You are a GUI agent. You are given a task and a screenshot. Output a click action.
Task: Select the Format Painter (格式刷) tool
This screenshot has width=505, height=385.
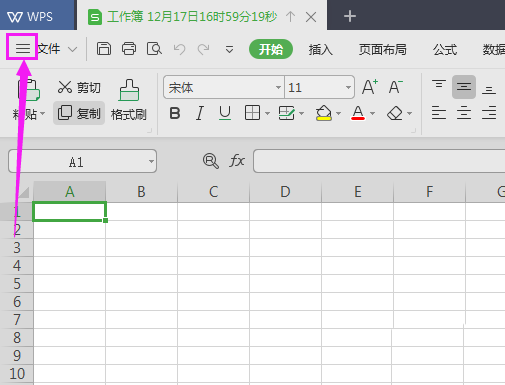point(129,100)
